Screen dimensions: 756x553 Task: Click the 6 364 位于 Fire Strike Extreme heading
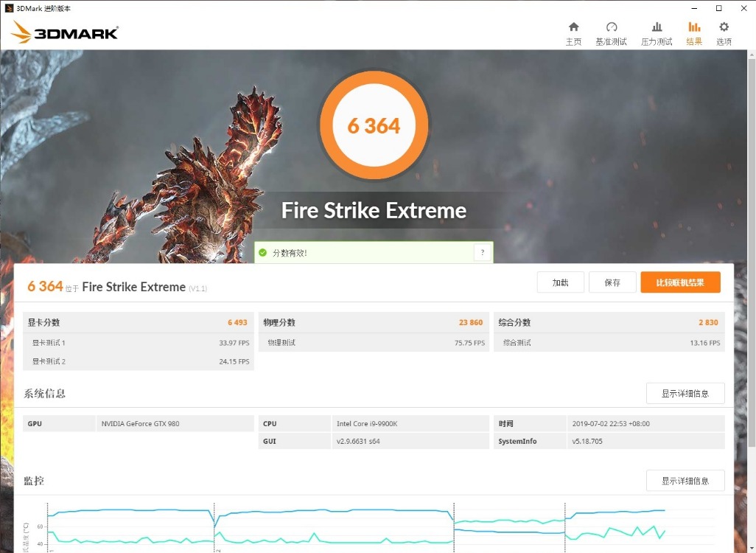point(116,287)
